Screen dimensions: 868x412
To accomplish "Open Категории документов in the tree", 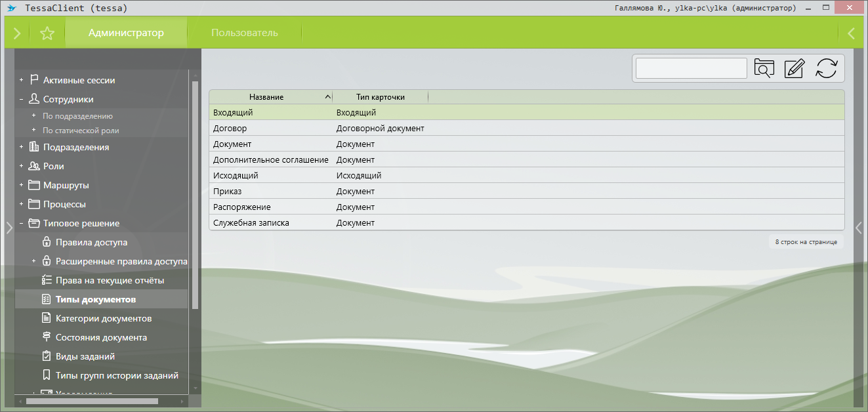I will click(104, 318).
